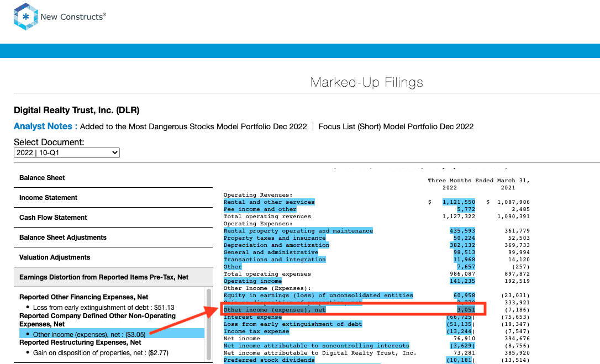600x364 pixels.
Task: Collapse Earnings Distortion from Reported Items section
Action: pos(113,277)
